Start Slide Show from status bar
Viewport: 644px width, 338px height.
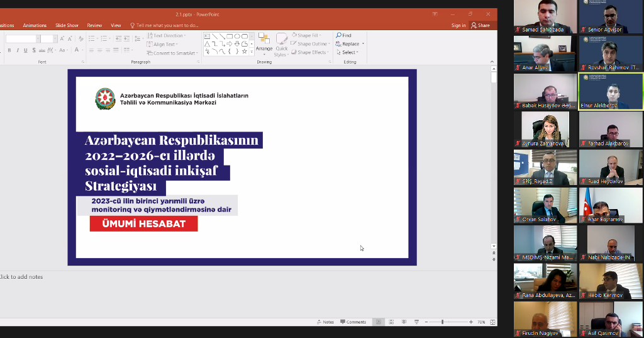click(x=416, y=322)
